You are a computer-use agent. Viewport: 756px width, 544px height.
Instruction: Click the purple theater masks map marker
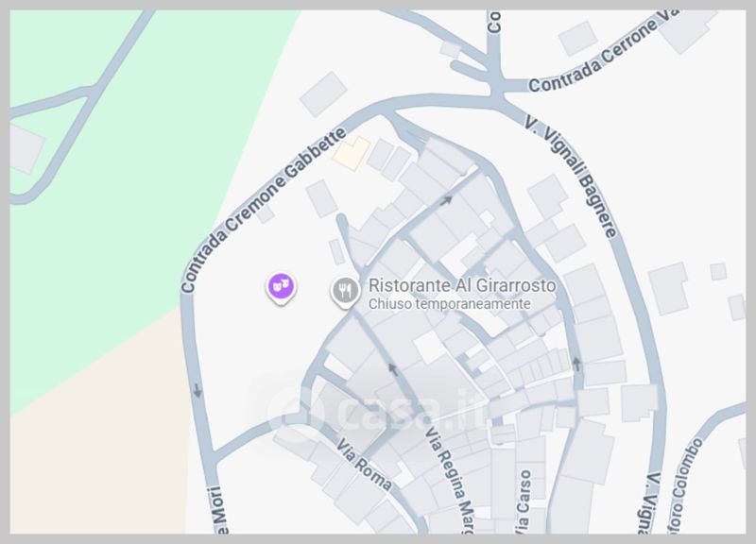282,288
